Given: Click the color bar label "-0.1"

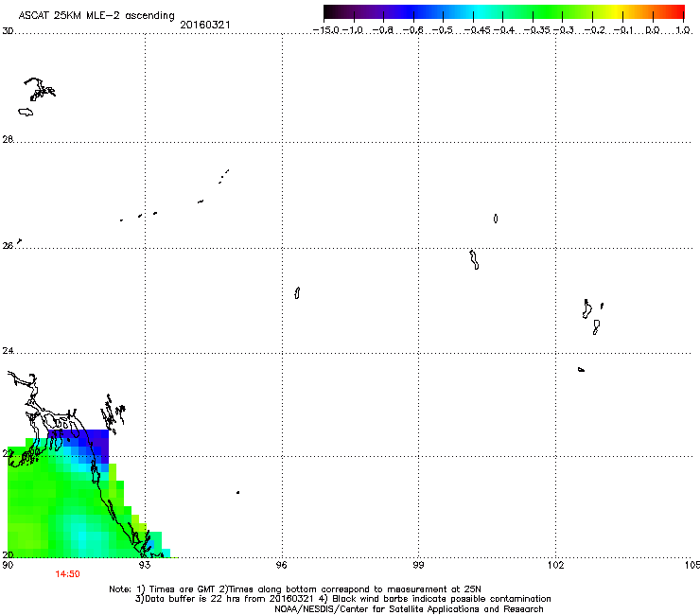Looking at the screenshot, I should [623, 30].
